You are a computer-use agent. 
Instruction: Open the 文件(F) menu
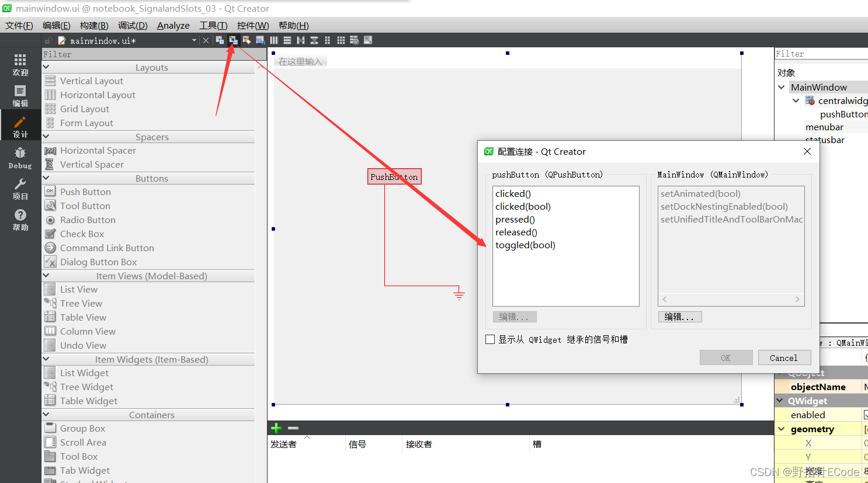click(19, 25)
